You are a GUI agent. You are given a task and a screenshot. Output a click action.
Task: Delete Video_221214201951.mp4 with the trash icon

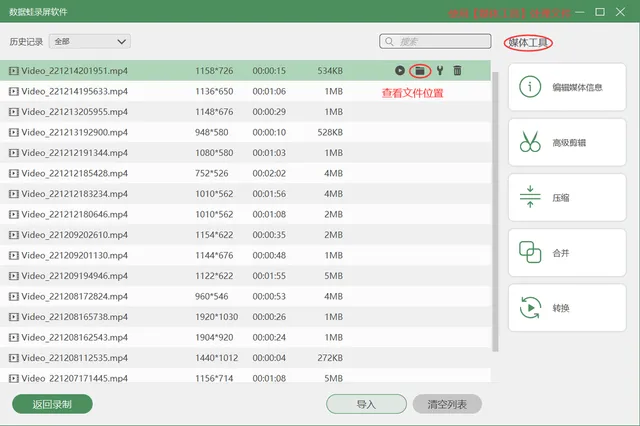pyautogui.click(x=457, y=71)
